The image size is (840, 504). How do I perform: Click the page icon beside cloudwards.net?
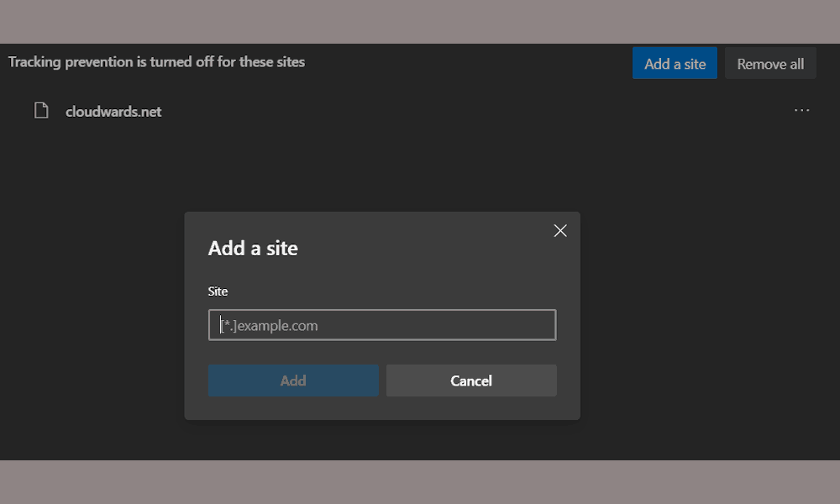click(x=41, y=110)
